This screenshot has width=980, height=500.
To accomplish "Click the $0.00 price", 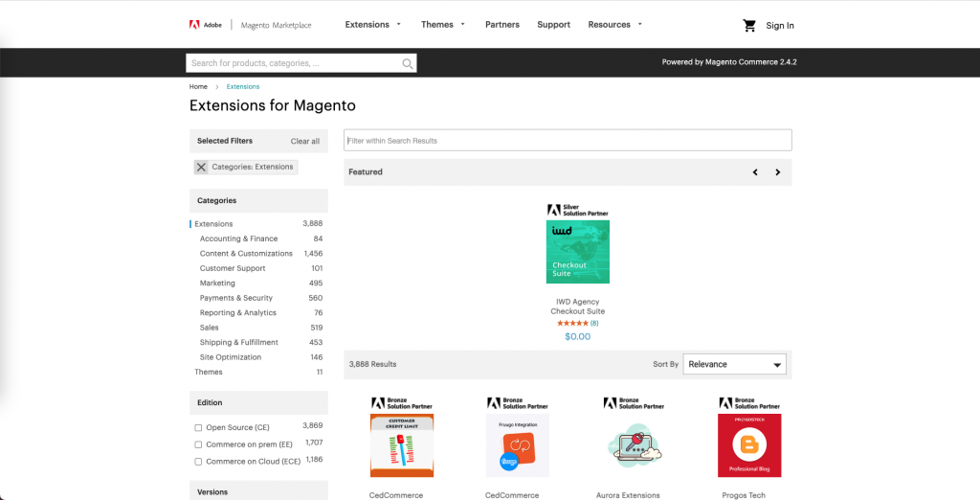I will [x=577, y=336].
